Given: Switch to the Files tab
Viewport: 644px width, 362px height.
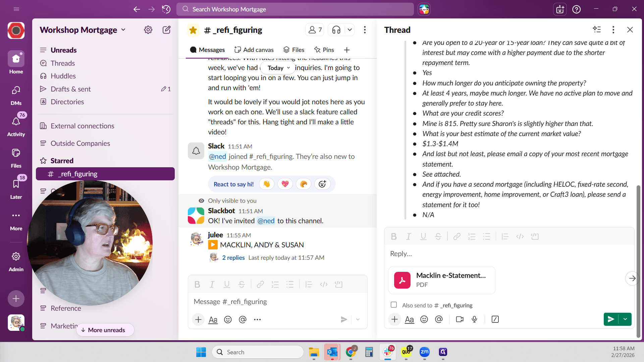Looking at the screenshot, I should tap(294, 50).
